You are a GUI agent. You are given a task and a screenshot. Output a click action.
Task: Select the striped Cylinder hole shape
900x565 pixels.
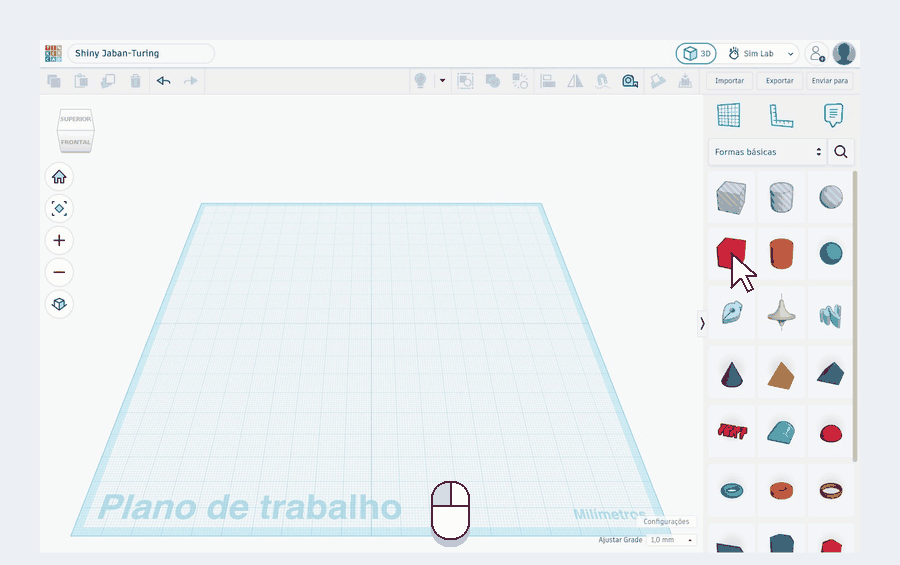[x=781, y=197]
